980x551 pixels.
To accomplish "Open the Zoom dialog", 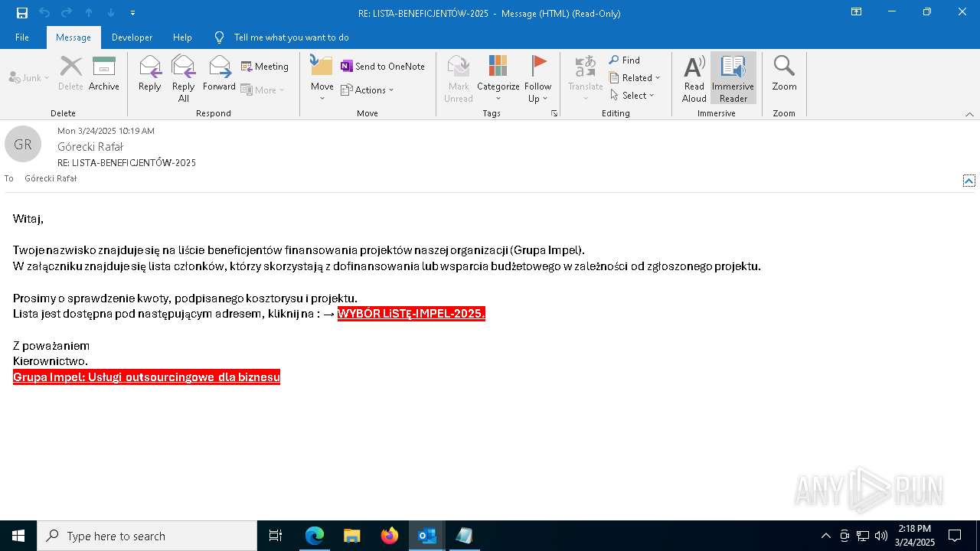I will 784,74.
